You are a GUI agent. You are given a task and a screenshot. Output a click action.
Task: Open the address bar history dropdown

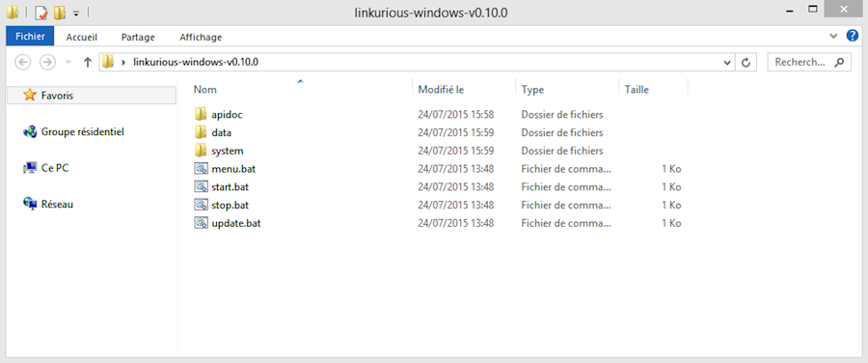[x=728, y=63]
